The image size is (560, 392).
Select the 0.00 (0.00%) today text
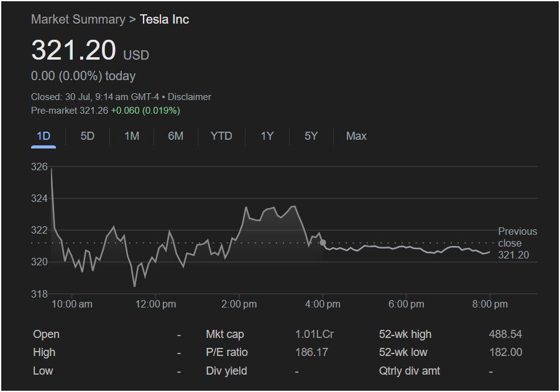(83, 76)
